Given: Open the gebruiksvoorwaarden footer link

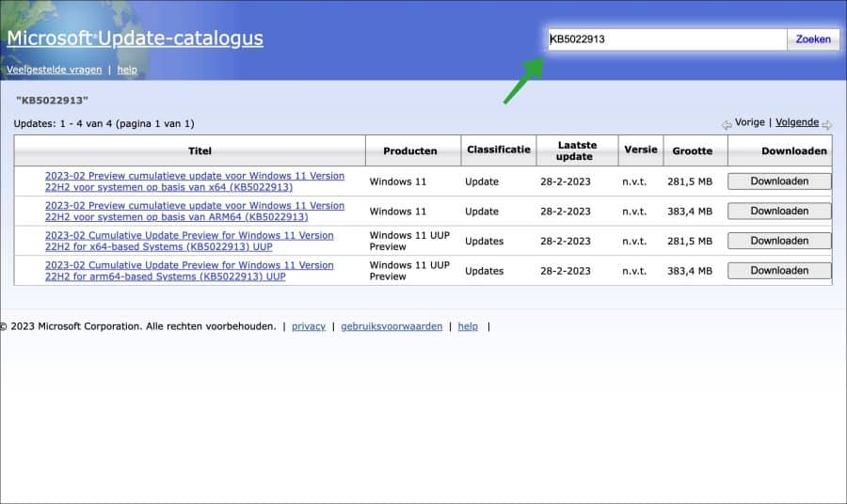Looking at the screenshot, I should click(392, 326).
